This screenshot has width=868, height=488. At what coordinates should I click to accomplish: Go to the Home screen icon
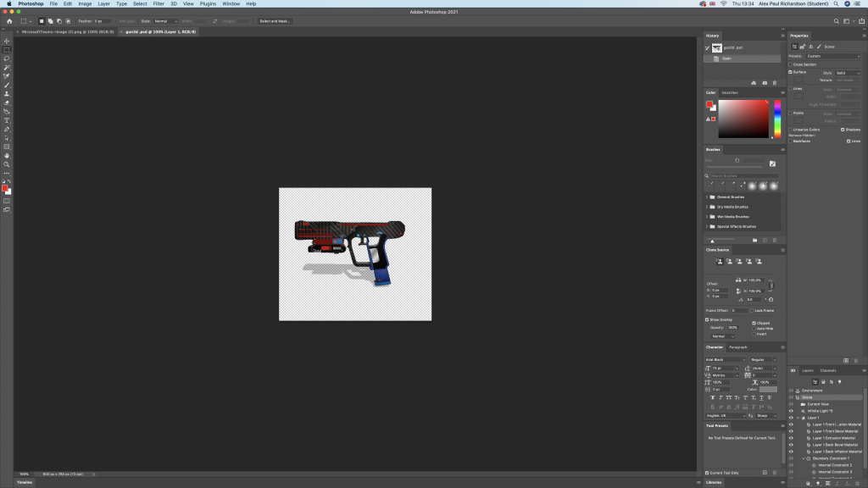tap(9, 21)
